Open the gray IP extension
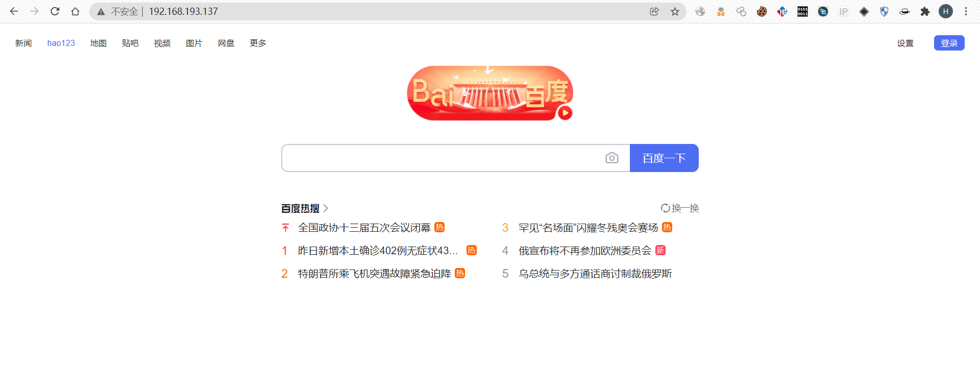 (843, 11)
